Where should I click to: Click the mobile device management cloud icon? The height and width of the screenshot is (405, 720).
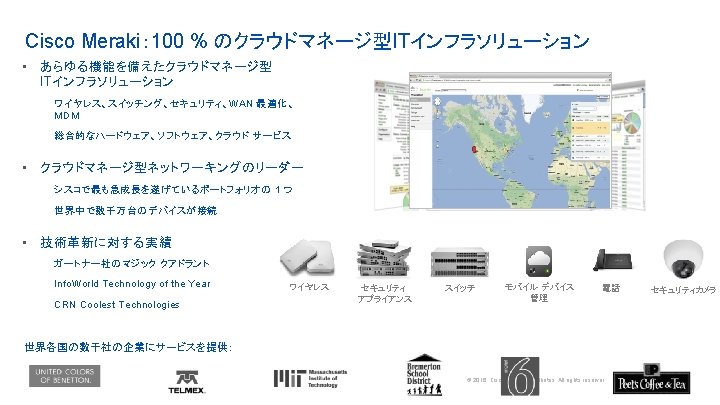pos(539,261)
